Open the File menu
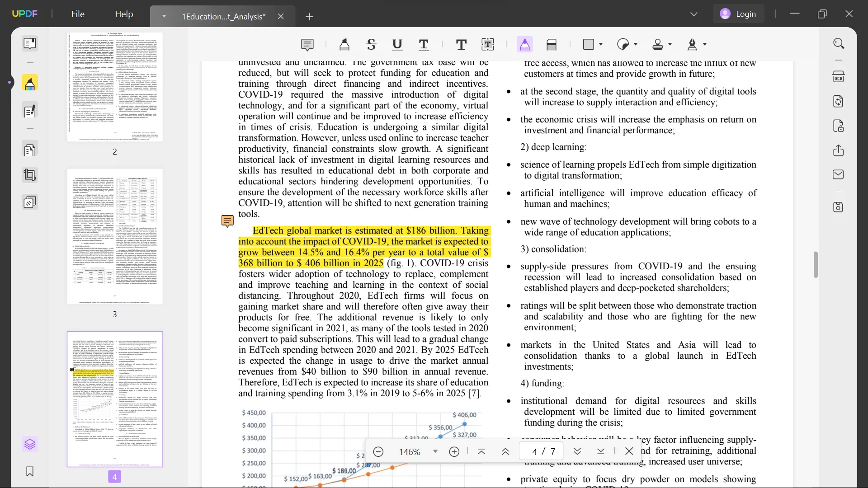 coord(78,14)
